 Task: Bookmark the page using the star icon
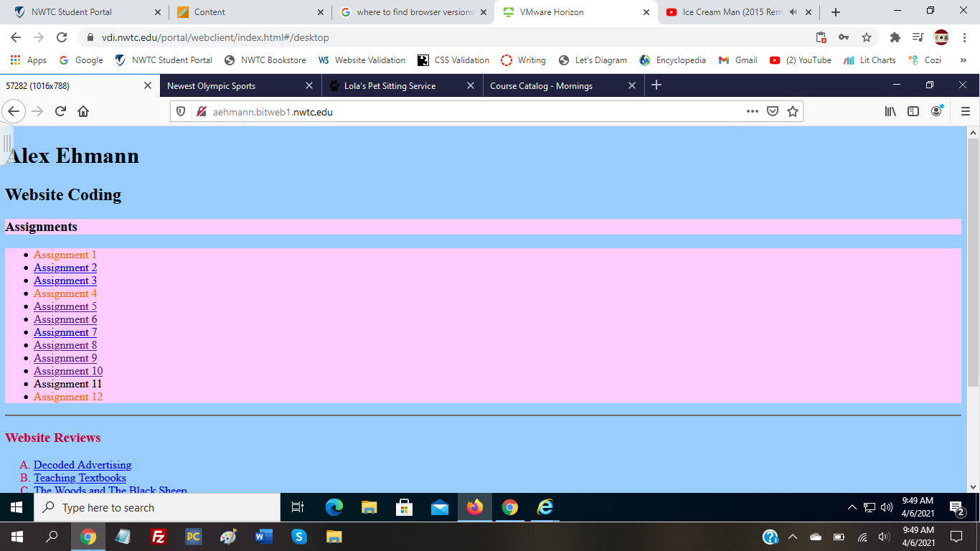793,111
